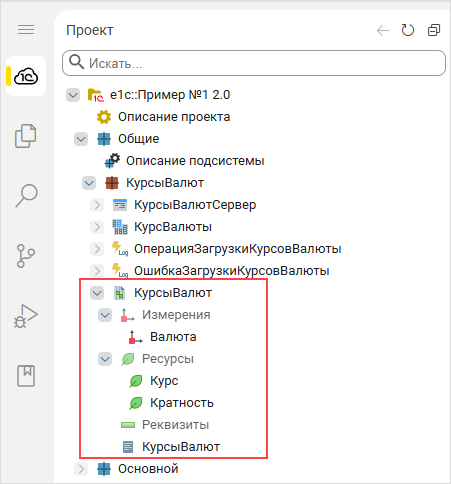Click in the Искать search field
This screenshot has width=451, height=484.
click(254, 63)
